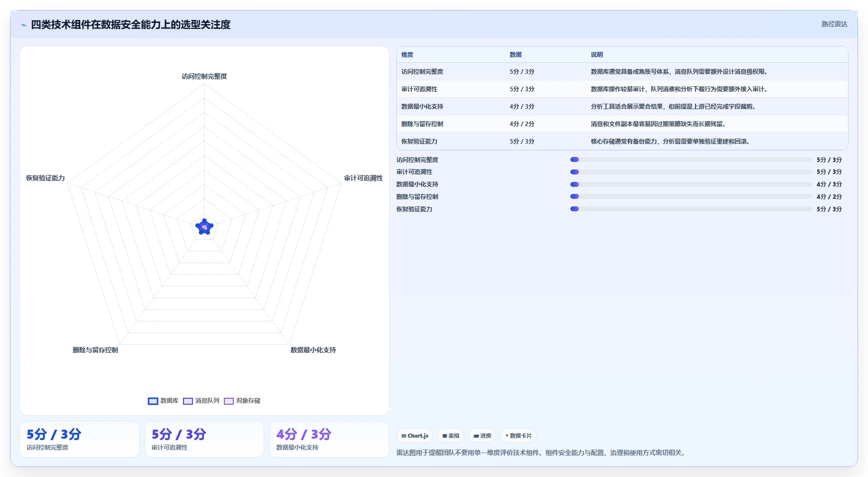Open the 审计可追溯性 5分 / 3分 summary card
Viewport: 868px width, 477px height.
[204, 439]
